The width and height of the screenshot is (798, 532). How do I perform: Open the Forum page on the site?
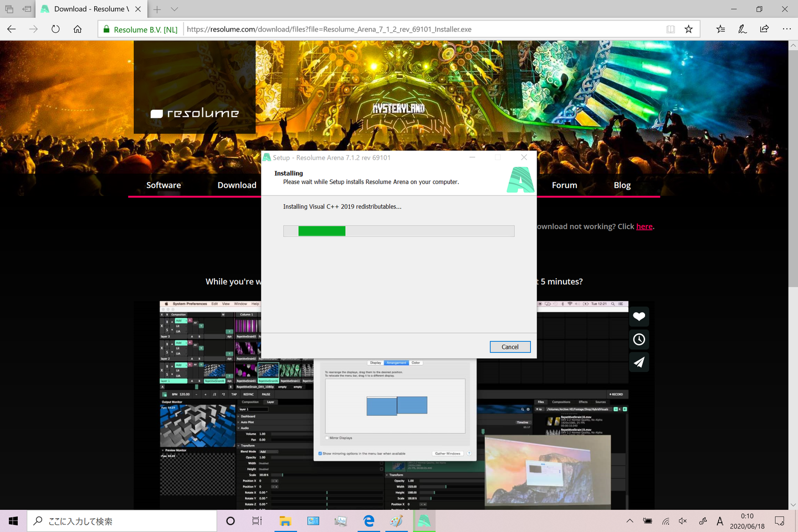[x=564, y=185]
